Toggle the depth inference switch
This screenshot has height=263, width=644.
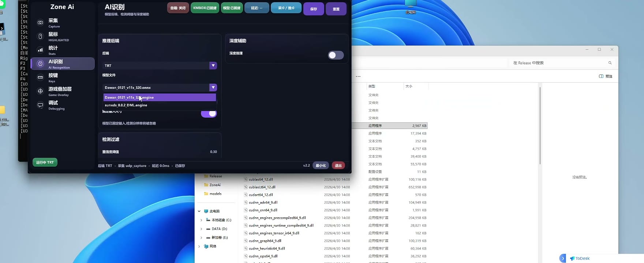coord(336,55)
